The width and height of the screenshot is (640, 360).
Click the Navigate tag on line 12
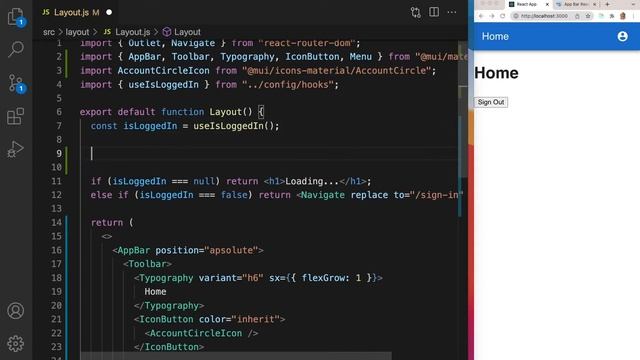[x=323, y=195]
